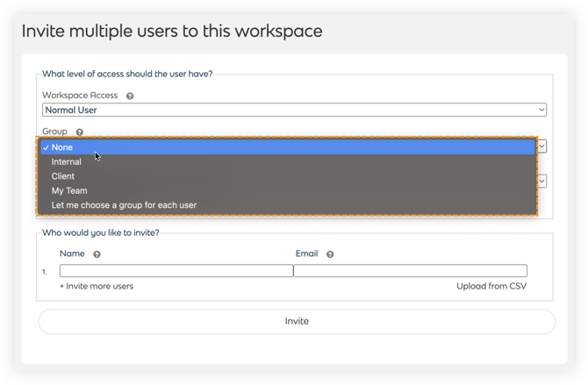
Task: Click the Invite button
Action: 297,321
